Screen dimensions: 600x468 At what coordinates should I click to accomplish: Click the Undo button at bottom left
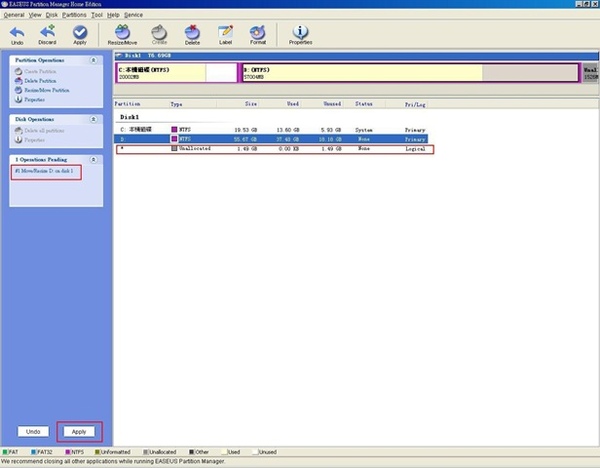[33, 432]
